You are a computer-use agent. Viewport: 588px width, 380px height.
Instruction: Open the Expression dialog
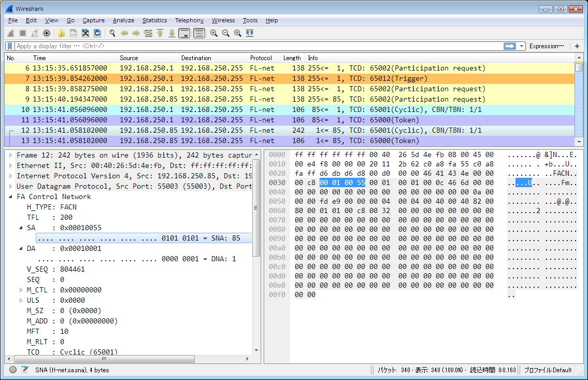[547, 46]
